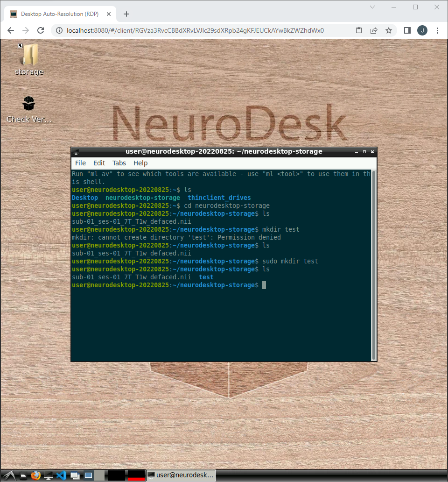View site information in the address bar

(x=59, y=30)
